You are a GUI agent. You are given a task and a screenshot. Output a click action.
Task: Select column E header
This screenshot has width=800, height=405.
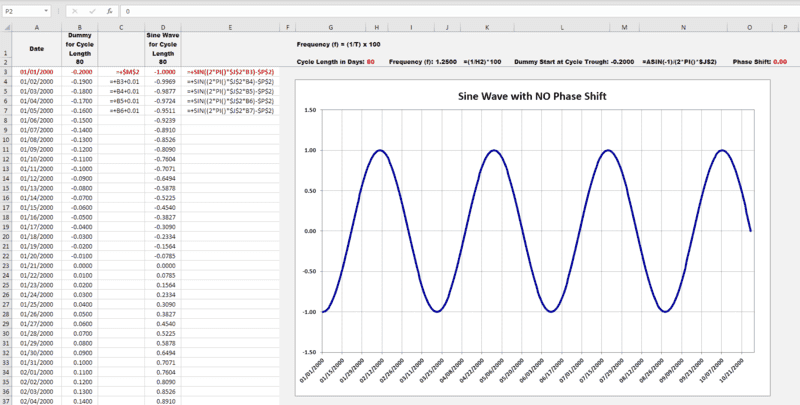(230, 29)
